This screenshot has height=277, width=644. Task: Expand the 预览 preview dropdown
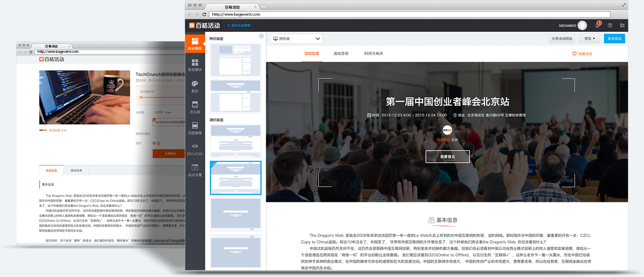[x=590, y=39]
